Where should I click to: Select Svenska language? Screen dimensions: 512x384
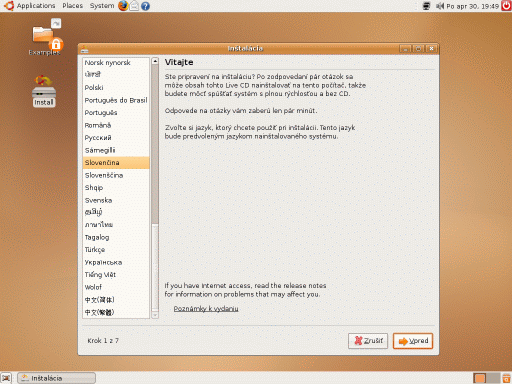(x=116, y=200)
